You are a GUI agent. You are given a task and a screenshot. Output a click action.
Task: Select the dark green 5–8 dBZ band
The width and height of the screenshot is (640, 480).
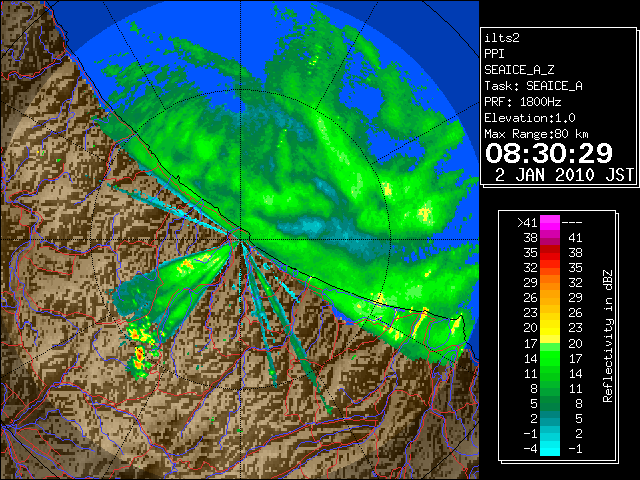550,403
